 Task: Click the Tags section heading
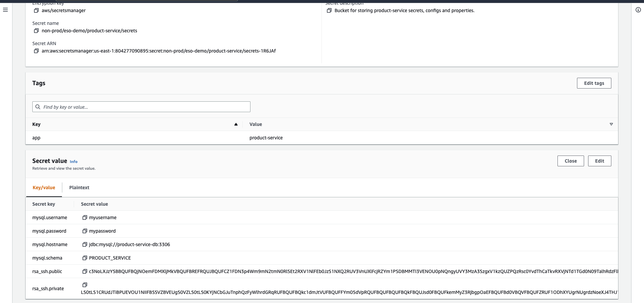(39, 83)
